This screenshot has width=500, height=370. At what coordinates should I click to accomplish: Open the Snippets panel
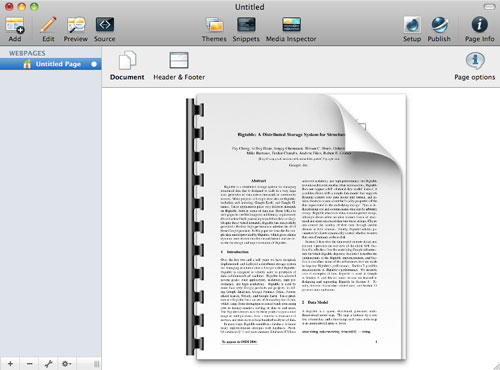pos(246,29)
